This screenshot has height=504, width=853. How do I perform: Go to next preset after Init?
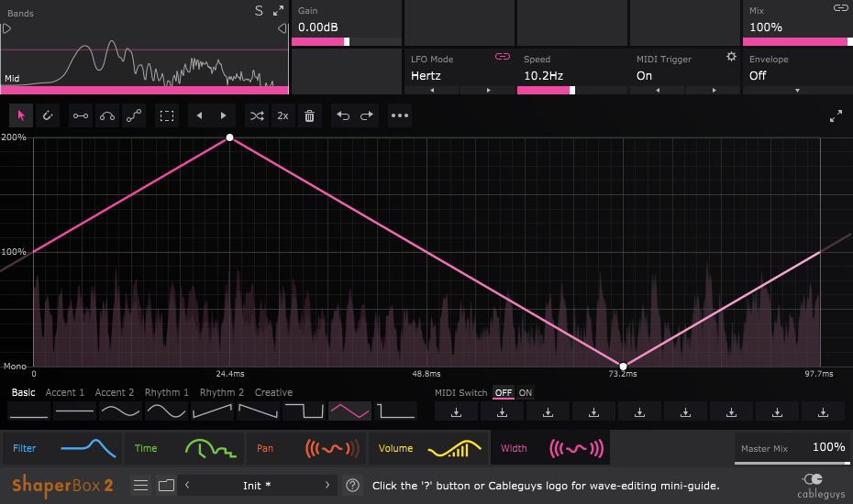(x=327, y=485)
